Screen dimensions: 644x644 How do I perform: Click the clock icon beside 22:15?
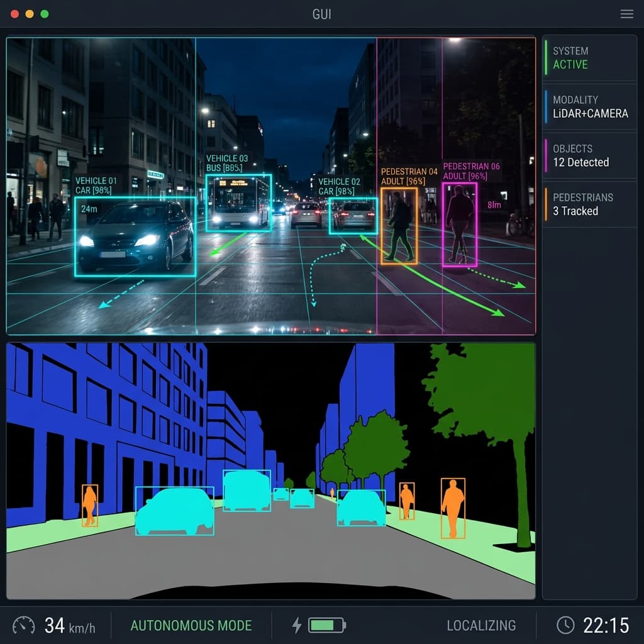(565, 625)
